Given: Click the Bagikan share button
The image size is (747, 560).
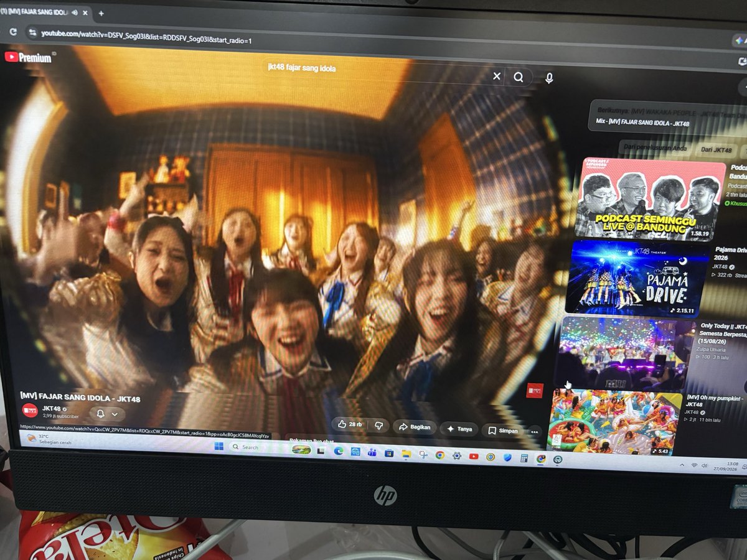Looking at the screenshot, I should [x=415, y=427].
